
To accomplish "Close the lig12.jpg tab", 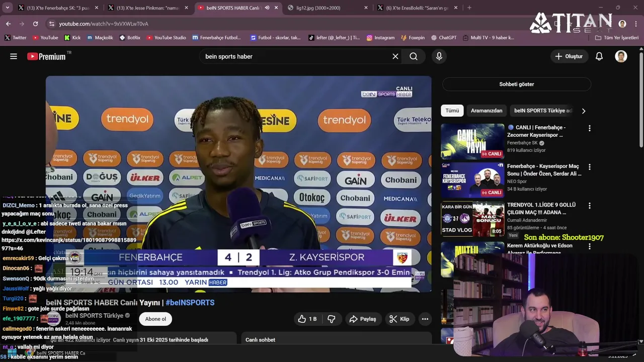I will pos(366,8).
